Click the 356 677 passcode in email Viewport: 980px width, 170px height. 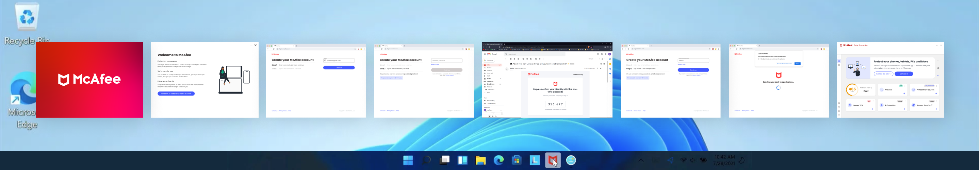point(556,104)
